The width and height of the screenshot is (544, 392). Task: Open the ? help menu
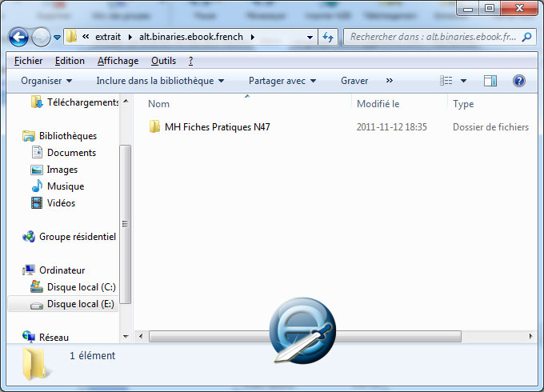(x=190, y=61)
